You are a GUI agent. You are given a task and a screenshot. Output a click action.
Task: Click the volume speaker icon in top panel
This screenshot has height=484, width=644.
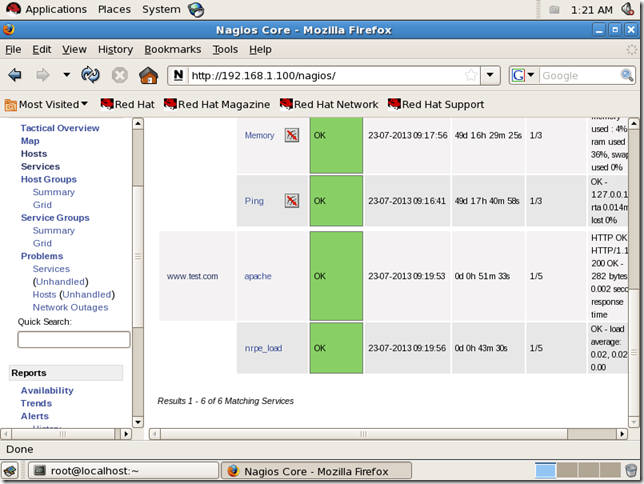(628, 9)
